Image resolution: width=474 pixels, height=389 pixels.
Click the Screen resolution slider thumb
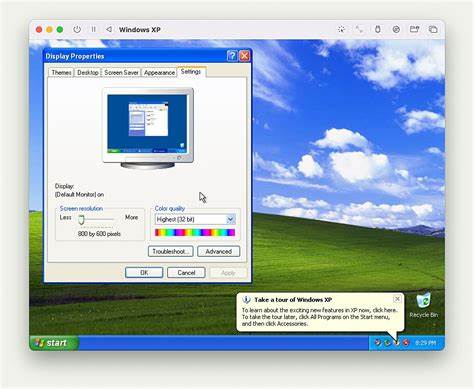click(x=81, y=220)
